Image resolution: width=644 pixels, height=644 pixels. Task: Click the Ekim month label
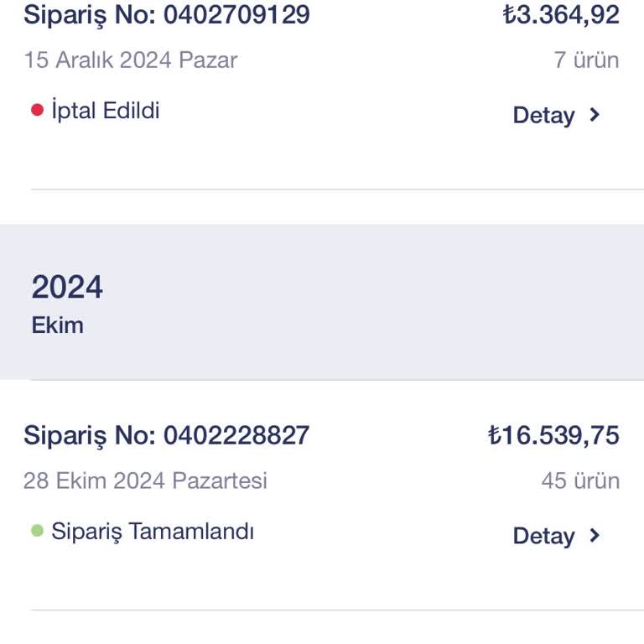point(58,325)
